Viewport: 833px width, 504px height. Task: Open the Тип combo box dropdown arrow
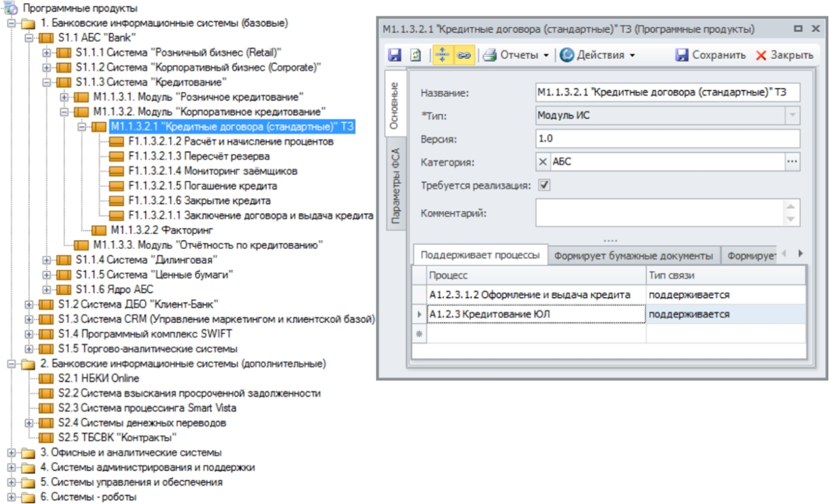click(x=793, y=116)
